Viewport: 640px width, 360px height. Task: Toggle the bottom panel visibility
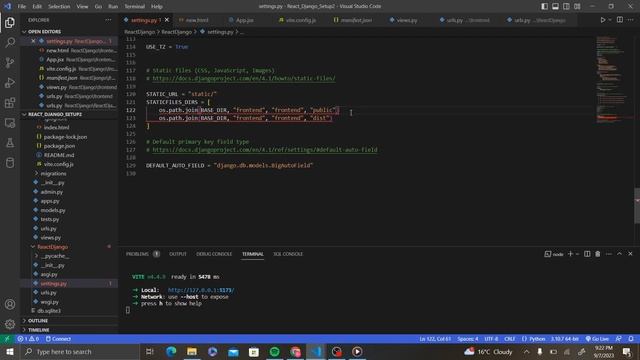pos(556,6)
